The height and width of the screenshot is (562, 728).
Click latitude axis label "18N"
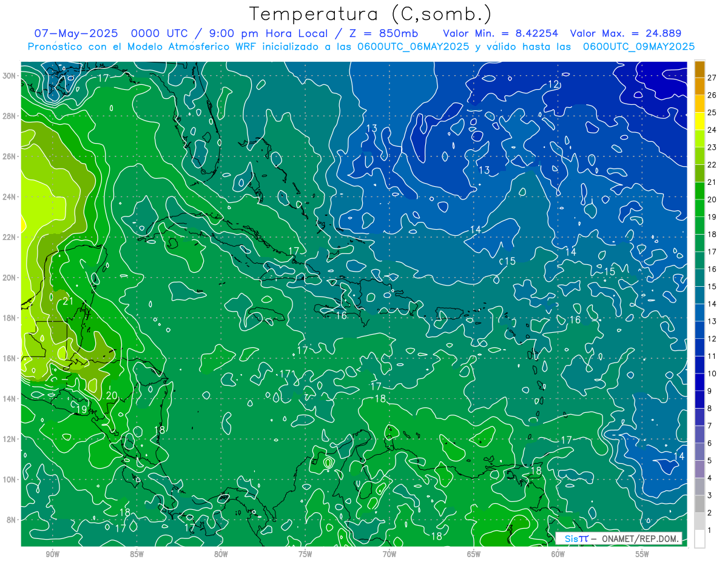pos(9,318)
